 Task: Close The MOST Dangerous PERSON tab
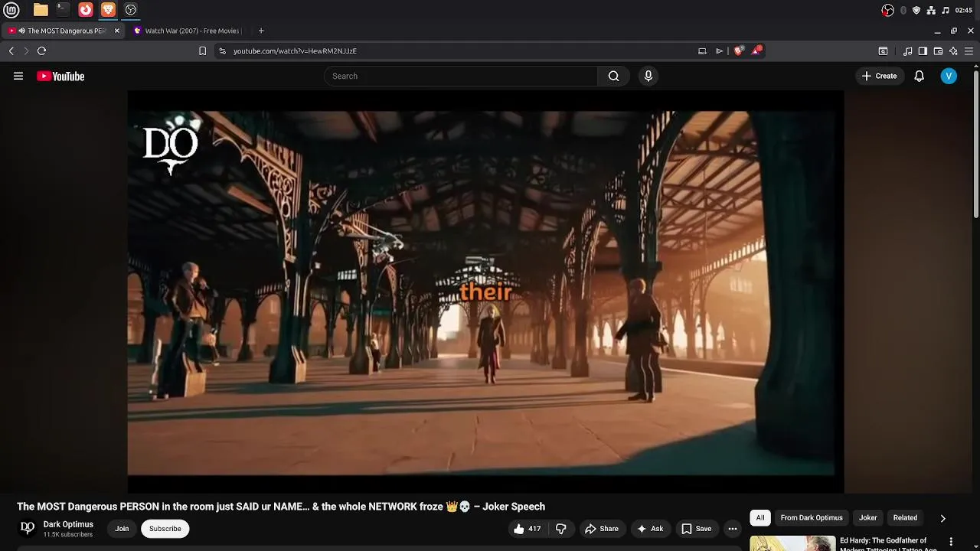point(116,31)
